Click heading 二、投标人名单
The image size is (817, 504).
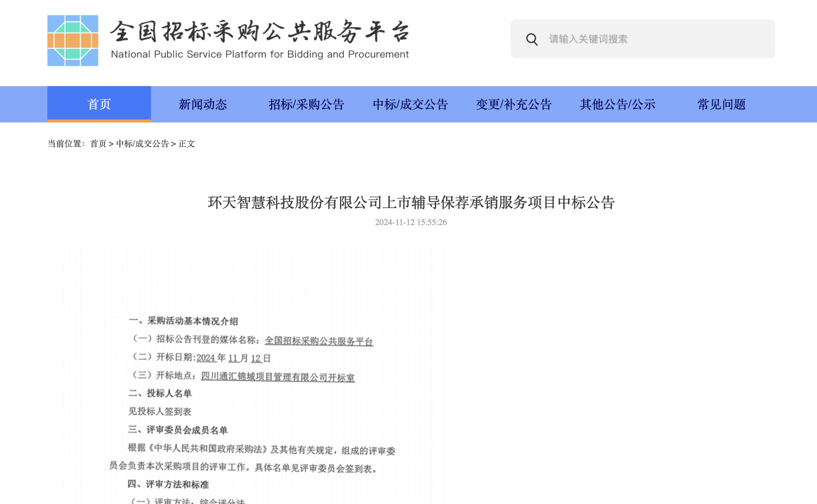click(x=160, y=393)
